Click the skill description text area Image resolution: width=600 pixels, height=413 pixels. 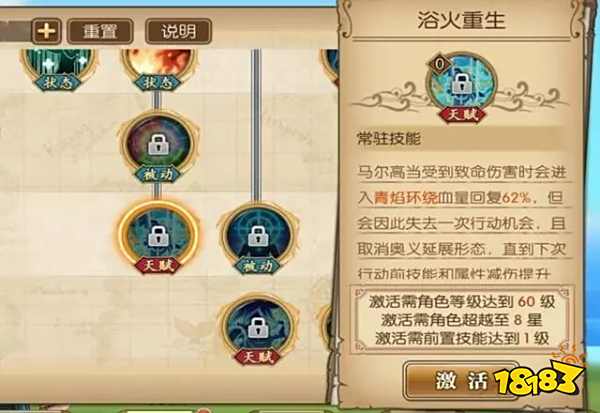pyautogui.click(x=462, y=223)
